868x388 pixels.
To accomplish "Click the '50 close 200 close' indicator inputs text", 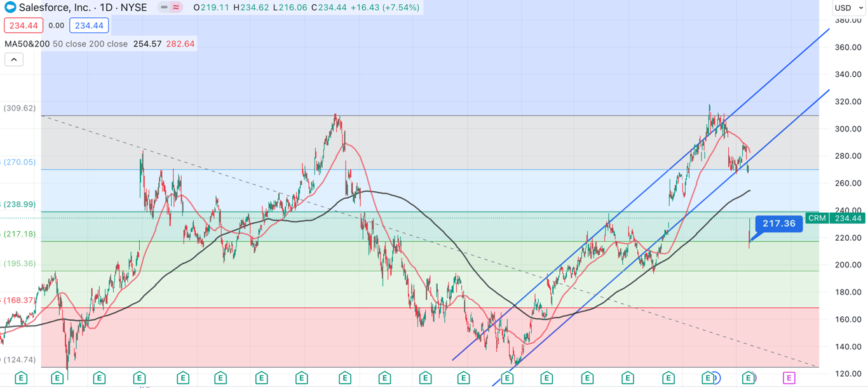I will [90, 44].
